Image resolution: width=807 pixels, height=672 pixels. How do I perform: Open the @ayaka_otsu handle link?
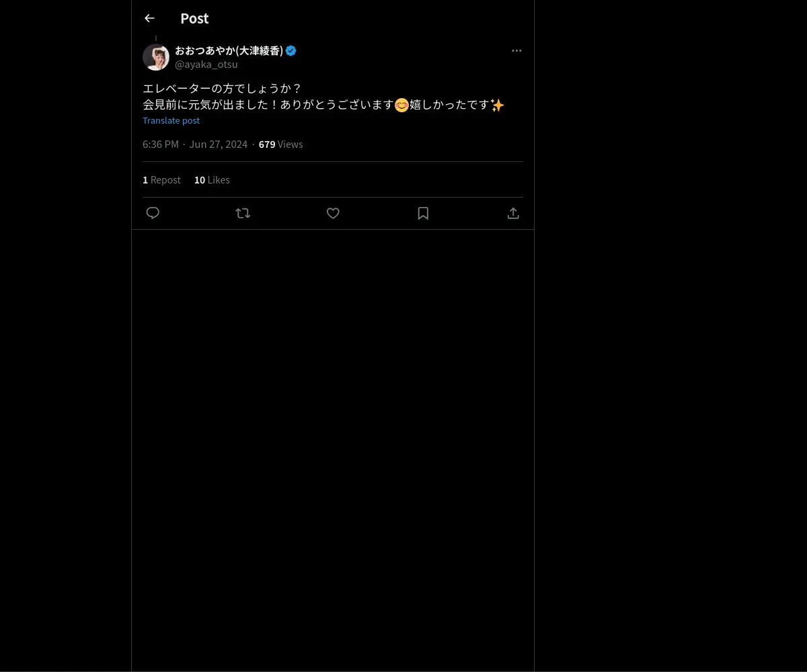tap(206, 65)
